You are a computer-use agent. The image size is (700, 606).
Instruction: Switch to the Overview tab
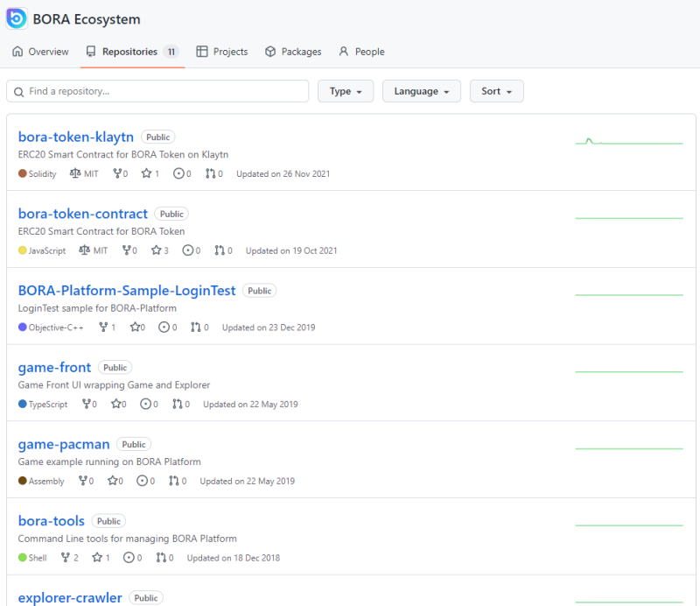pyautogui.click(x=40, y=52)
